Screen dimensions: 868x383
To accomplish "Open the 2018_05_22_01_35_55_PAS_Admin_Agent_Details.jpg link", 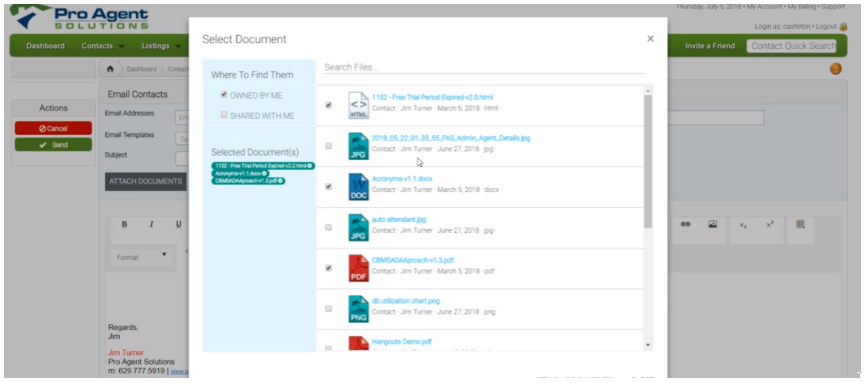I will (451, 138).
